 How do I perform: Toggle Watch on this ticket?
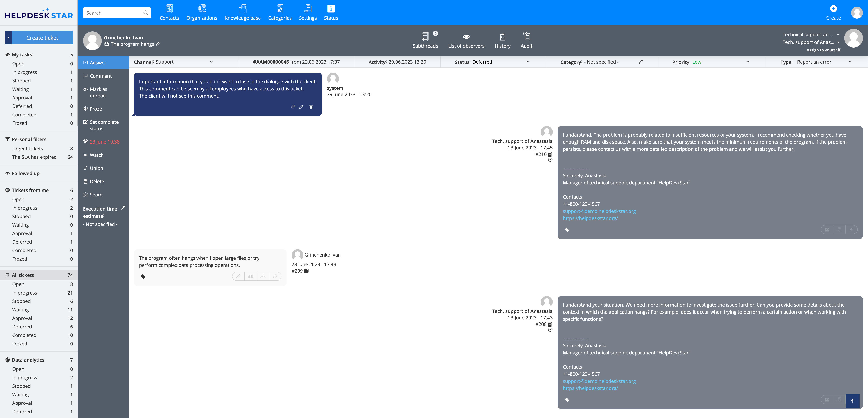coord(96,155)
